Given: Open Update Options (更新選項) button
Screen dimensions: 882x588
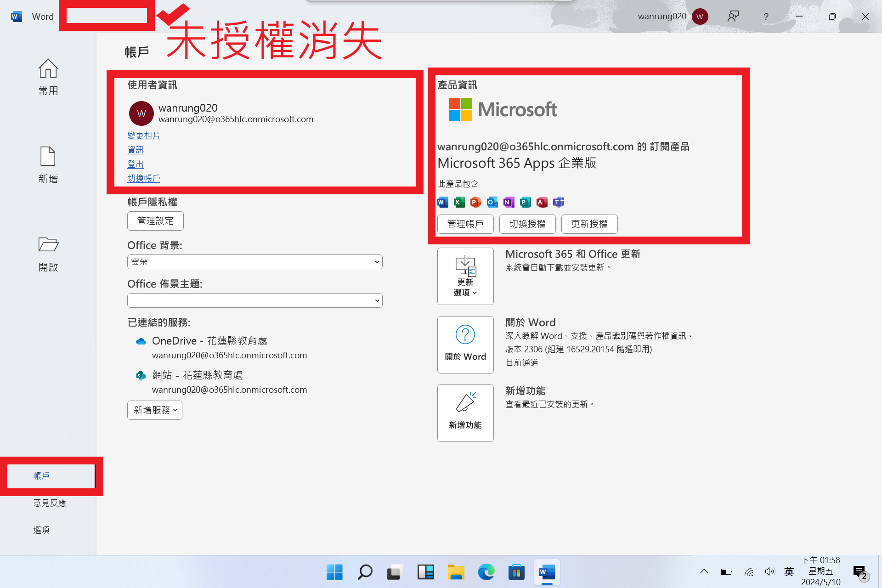Looking at the screenshot, I should click(465, 276).
